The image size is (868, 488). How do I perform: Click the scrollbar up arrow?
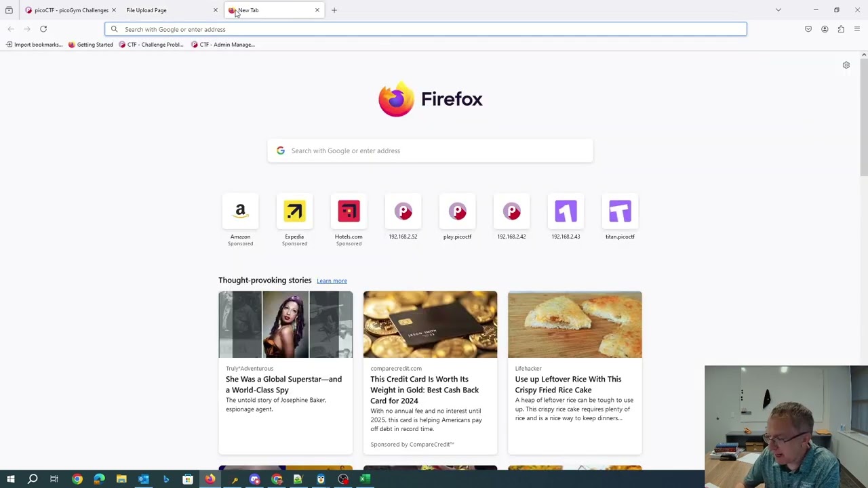(x=864, y=55)
